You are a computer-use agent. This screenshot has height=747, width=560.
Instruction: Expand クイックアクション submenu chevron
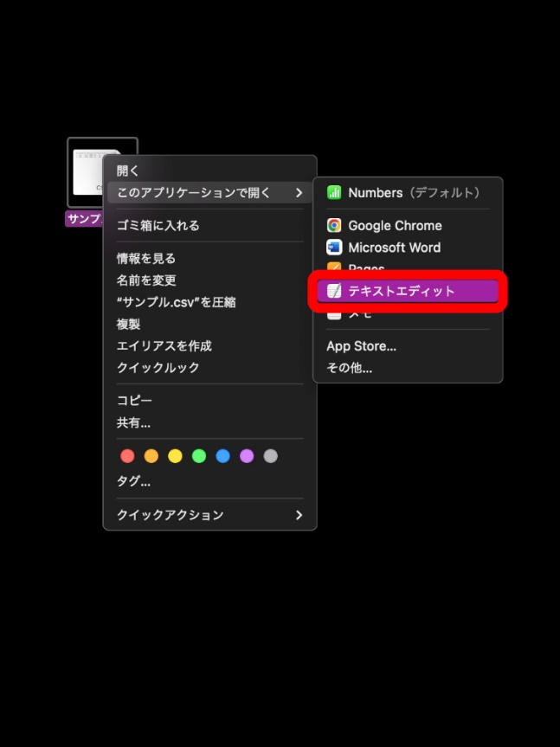(x=299, y=515)
